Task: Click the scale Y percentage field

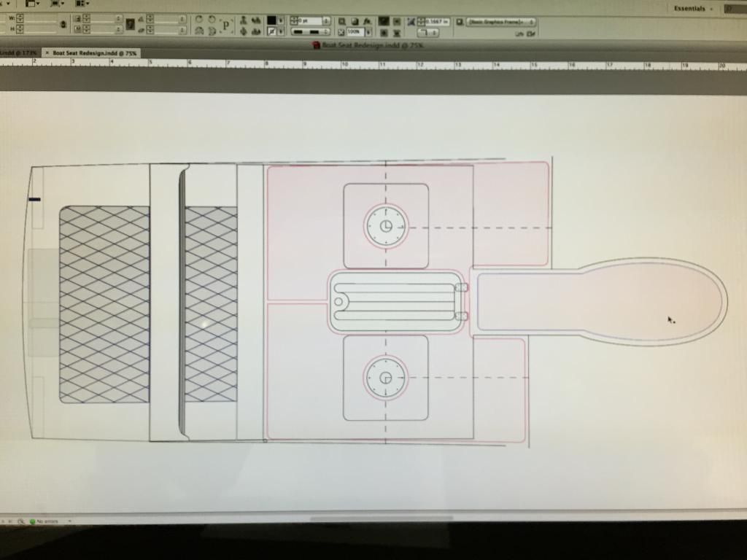Action: pyautogui.click(x=104, y=29)
